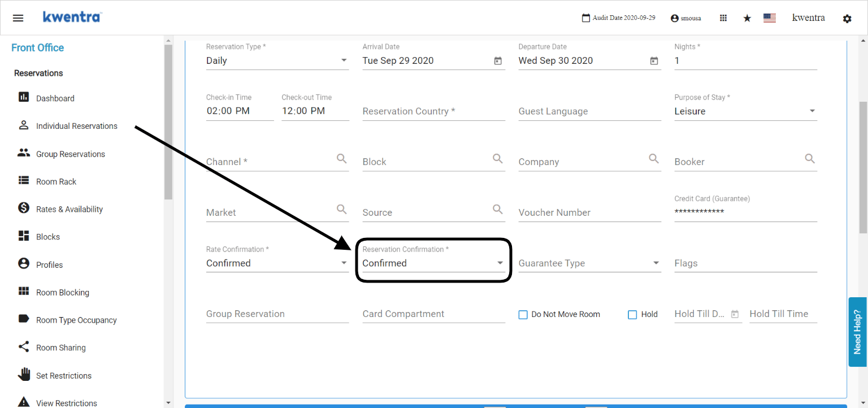Focus the Reservation Country field
868x408 pixels.
point(433,111)
